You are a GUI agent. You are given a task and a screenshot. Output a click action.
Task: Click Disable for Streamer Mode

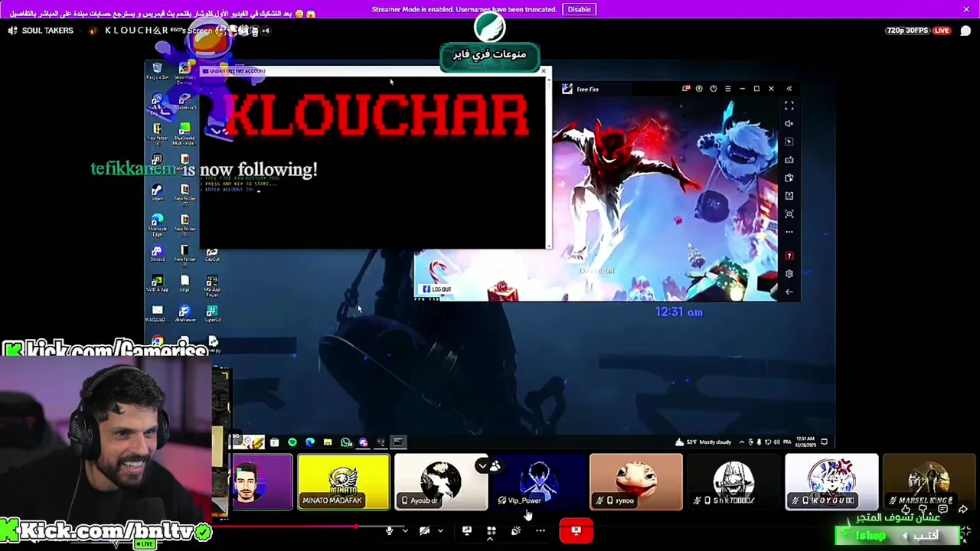(x=579, y=9)
